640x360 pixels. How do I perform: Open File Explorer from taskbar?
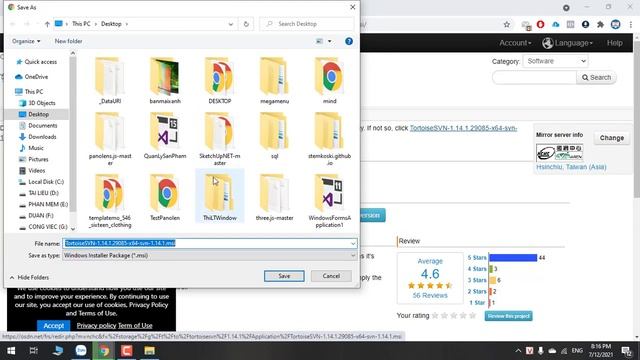click(149, 351)
